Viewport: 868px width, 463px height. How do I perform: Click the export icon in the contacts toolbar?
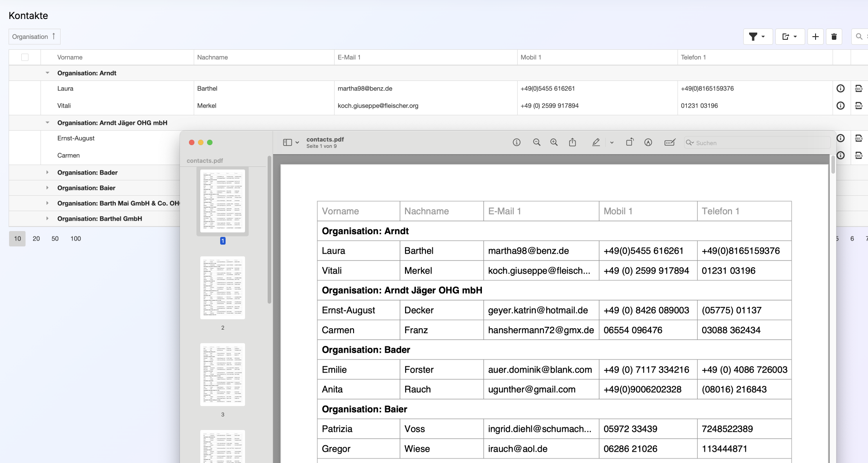tap(789, 37)
